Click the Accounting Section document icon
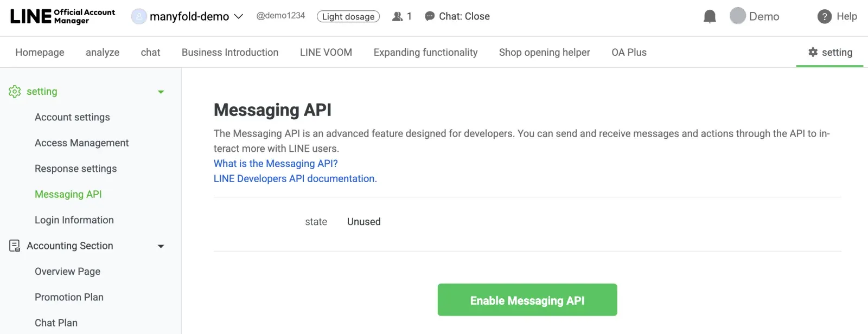The width and height of the screenshot is (868, 334). (x=15, y=246)
